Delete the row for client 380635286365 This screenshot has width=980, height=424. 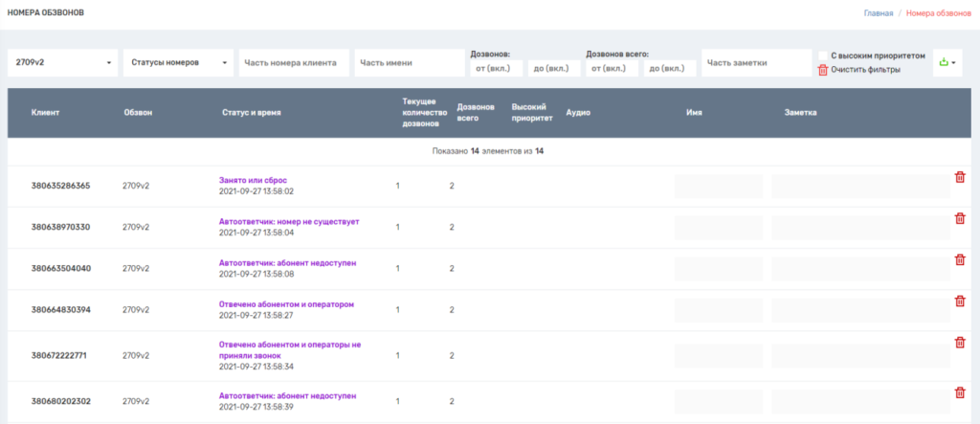point(959,177)
